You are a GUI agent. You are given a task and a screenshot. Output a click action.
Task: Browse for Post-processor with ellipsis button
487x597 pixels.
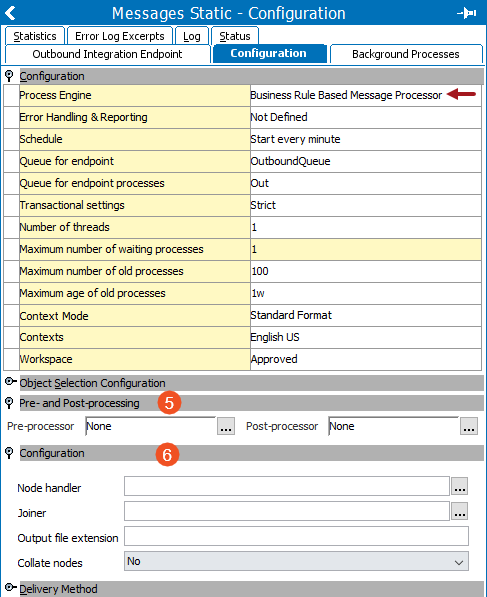coord(469,426)
